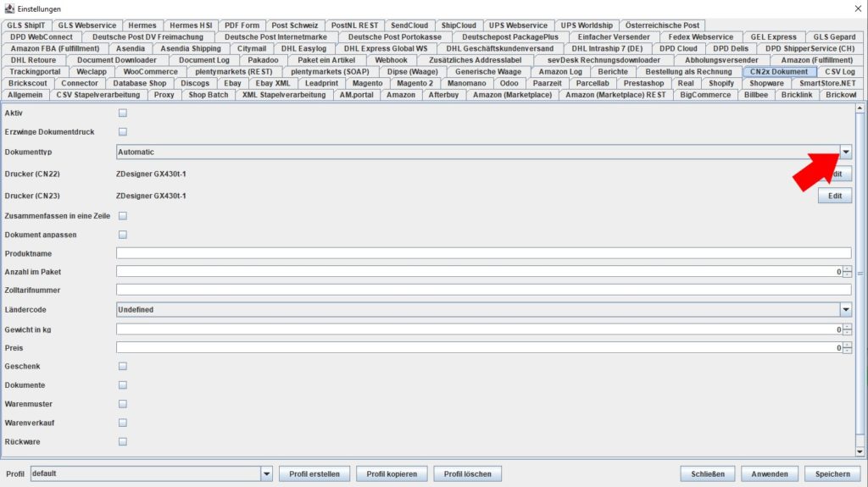Image resolution: width=868 pixels, height=487 pixels.
Task: Expand the Ländercode dropdown
Action: tap(846, 310)
